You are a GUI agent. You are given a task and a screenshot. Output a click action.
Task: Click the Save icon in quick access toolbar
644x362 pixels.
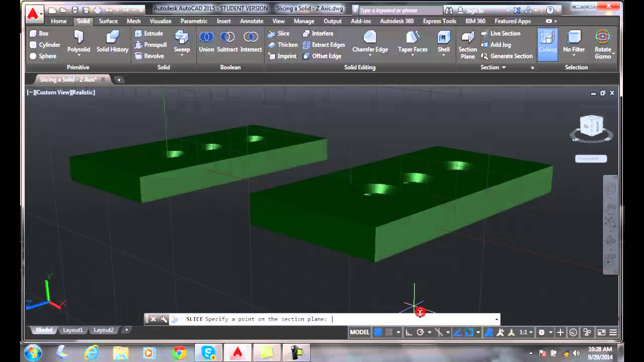[75, 10]
